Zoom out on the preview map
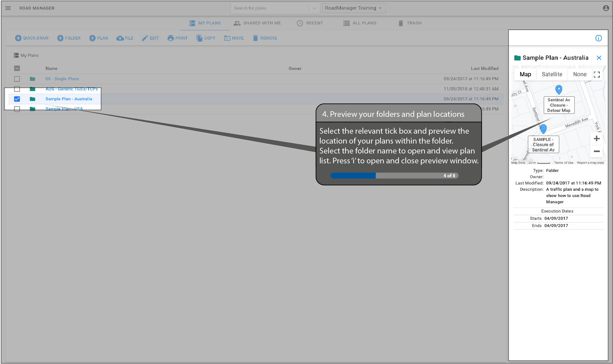 point(597,151)
